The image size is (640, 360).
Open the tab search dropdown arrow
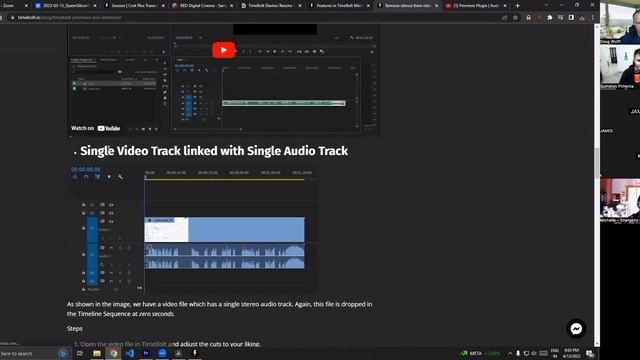[x=546, y=5]
